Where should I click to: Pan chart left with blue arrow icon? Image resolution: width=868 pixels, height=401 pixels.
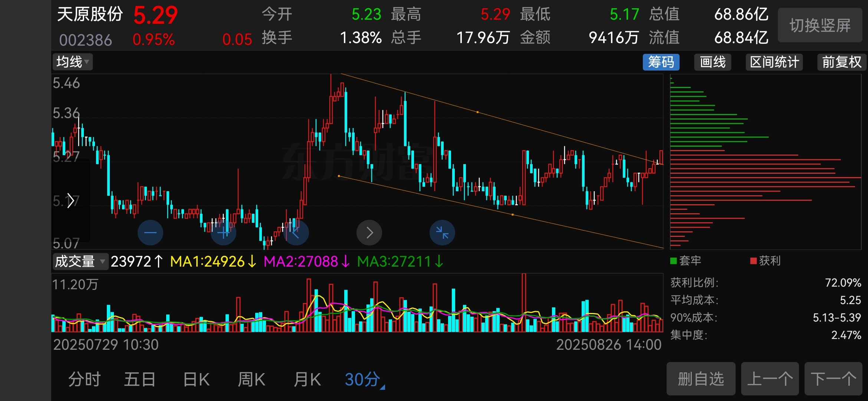296,233
